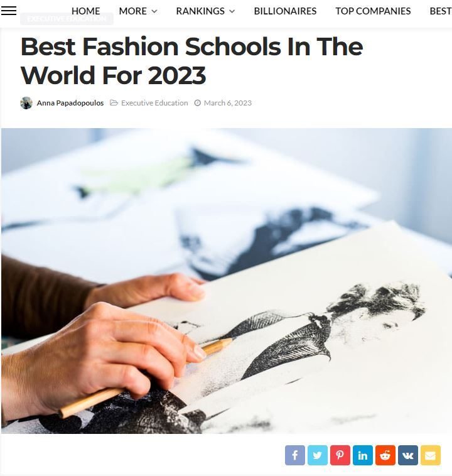This screenshot has height=476, width=452.
Task: Open author Anna Papadopoulos link
Action: pyautogui.click(x=70, y=103)
